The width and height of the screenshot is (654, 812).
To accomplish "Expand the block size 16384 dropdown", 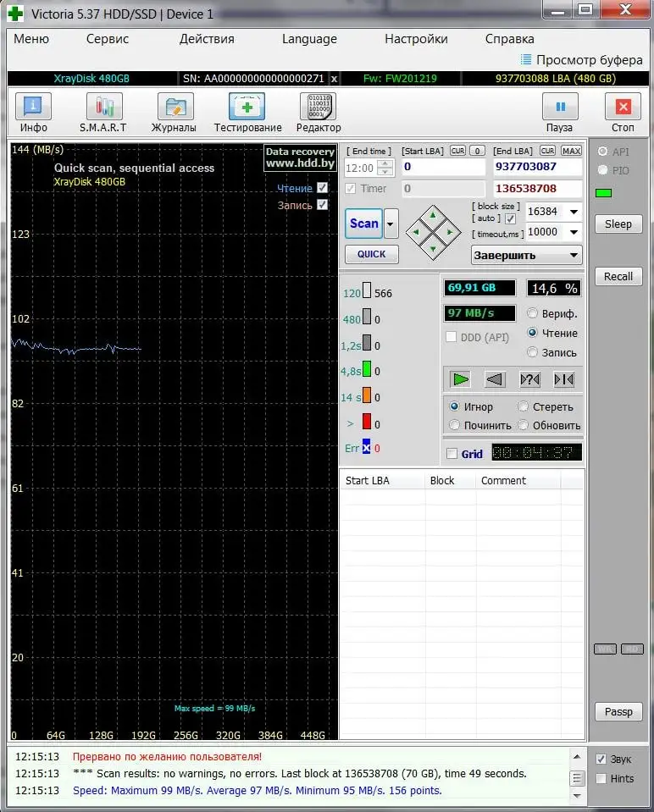I will [574, 212].
